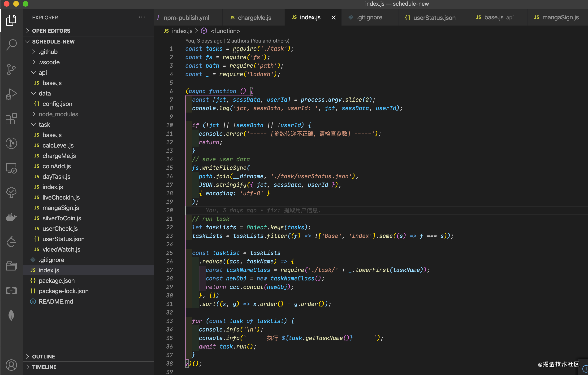Click the Accounts icon at bottom
588x375 pixels.
[x=11, y=365]
